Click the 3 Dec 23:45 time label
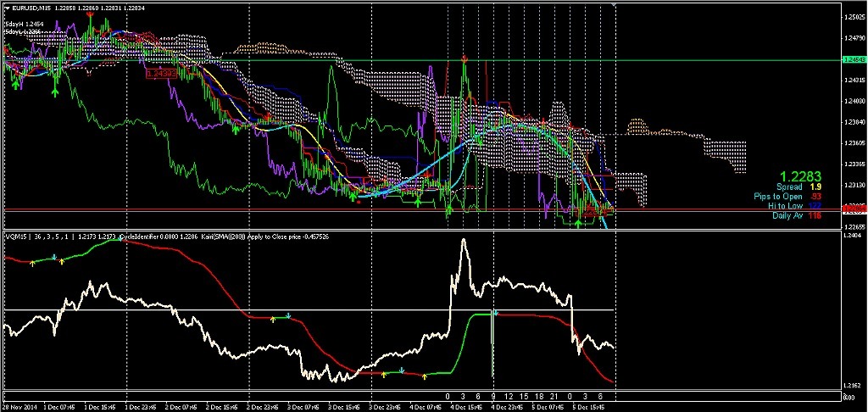 [387, 407]
